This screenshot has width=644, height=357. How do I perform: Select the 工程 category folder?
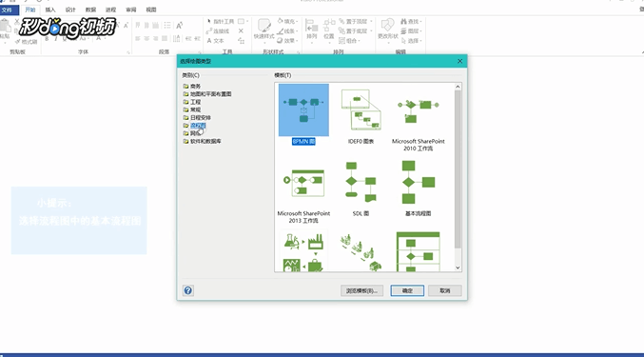pos(192,102)
